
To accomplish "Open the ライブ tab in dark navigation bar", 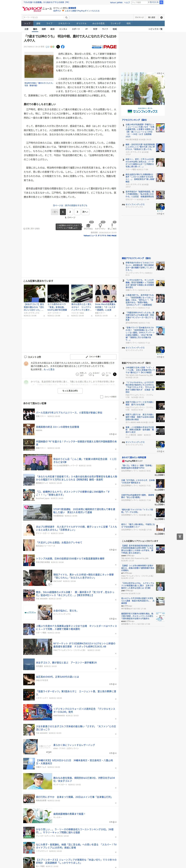I will pos(49,23).
